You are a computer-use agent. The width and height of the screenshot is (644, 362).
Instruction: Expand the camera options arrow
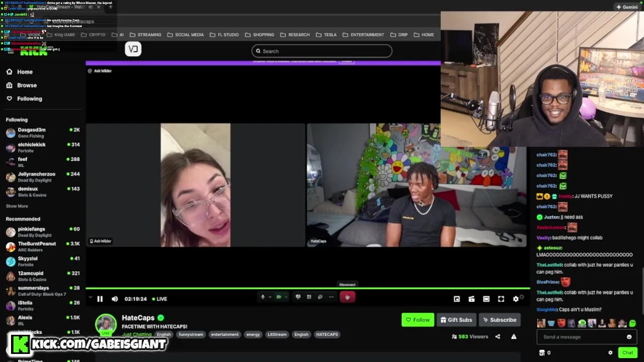pos(286,297)
